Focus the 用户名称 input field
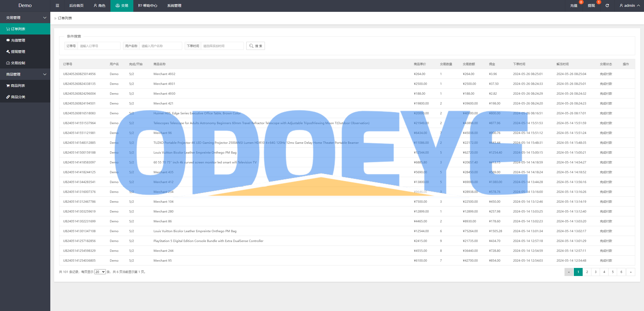Image resolution: width=644 pixels, height=311 pixels. [x=160, y=46]
